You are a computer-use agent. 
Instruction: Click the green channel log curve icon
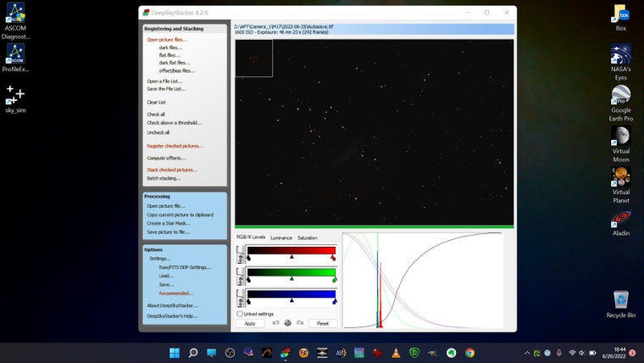[x=241, y=276]
